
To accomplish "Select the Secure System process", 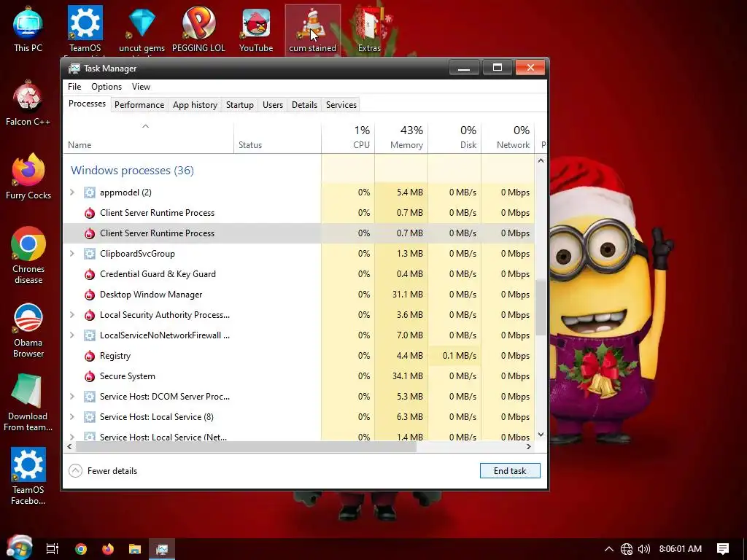I will click(298, 376).
